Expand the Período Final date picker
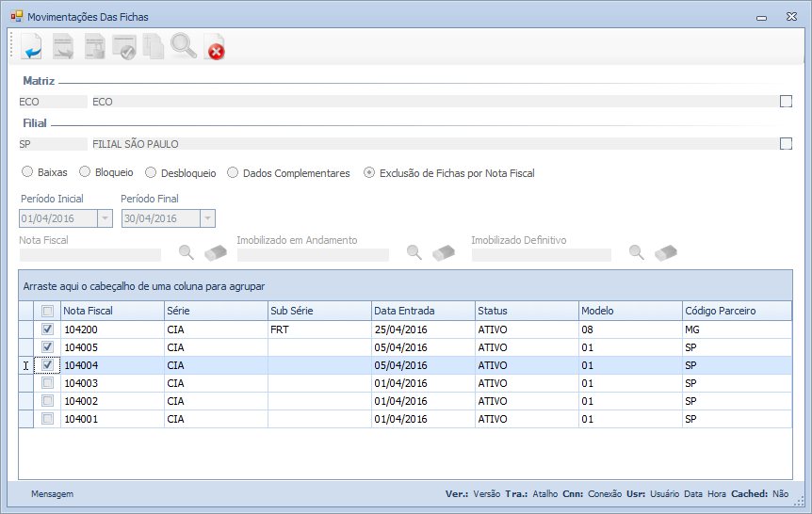 [206, 218]
